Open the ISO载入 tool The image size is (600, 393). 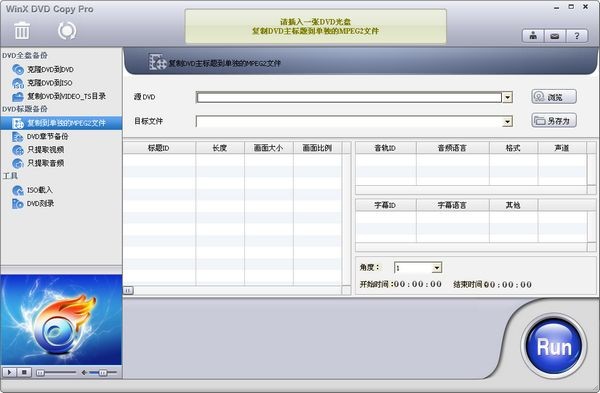click(x=39, y=190)
